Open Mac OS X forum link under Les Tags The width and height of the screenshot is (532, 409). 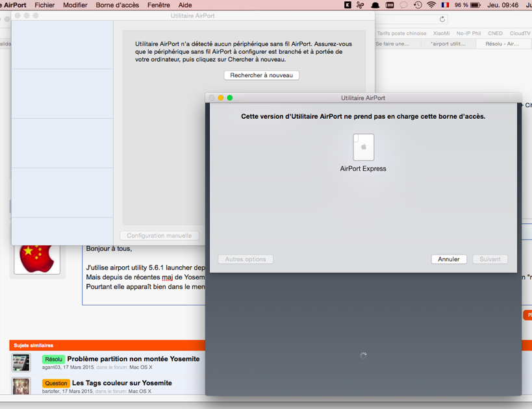(140, 391)
